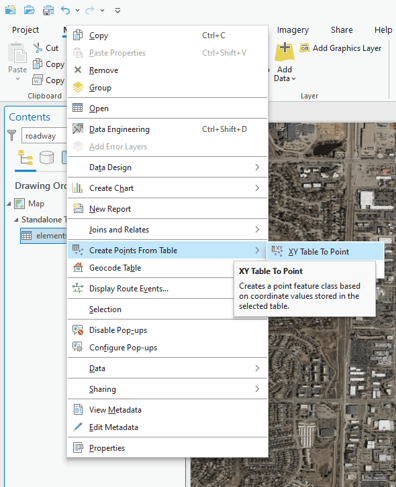The height and width of the screenshot is (487, 396).
Task: Select the elements standalone table row
Action: (44, 236)
